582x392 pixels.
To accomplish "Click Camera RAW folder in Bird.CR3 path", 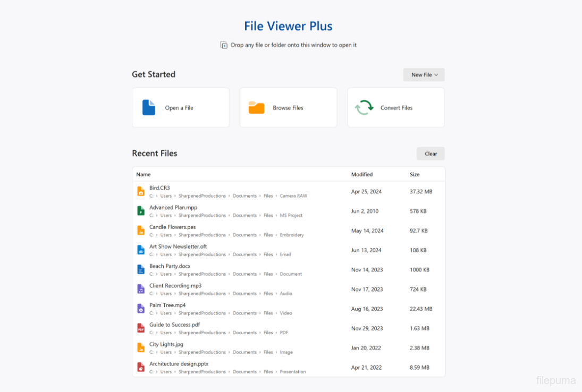I will [293, 196].
